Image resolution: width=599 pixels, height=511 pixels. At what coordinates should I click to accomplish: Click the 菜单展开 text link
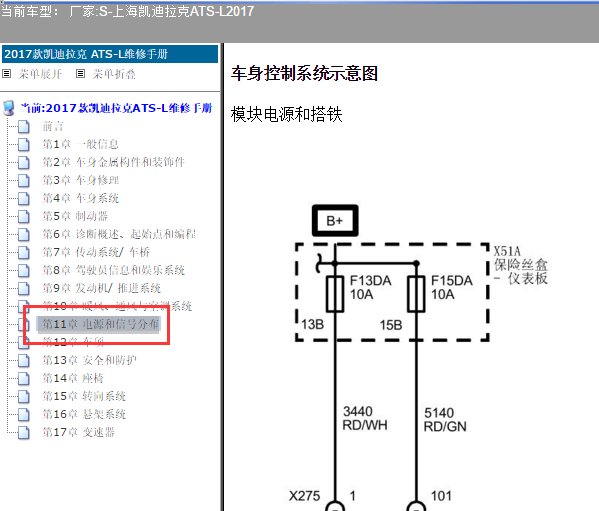pyautogui.click(x=40, y=74)
